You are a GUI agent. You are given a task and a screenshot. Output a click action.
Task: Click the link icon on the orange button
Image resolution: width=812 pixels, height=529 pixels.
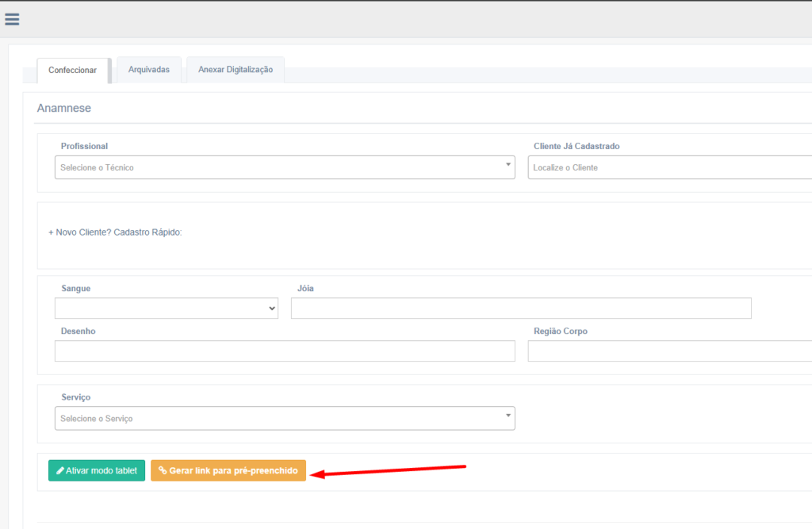(163, 470)
